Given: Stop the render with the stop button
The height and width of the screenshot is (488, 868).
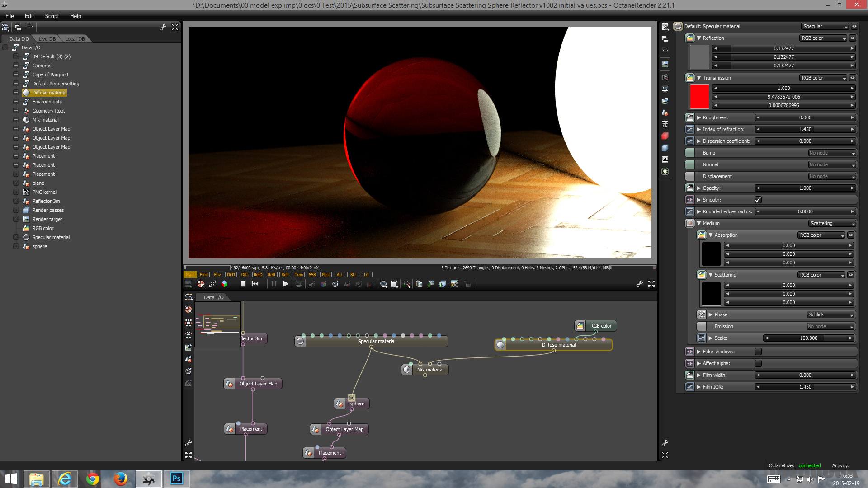Looking at the screenshot, I should coord(243,284).
